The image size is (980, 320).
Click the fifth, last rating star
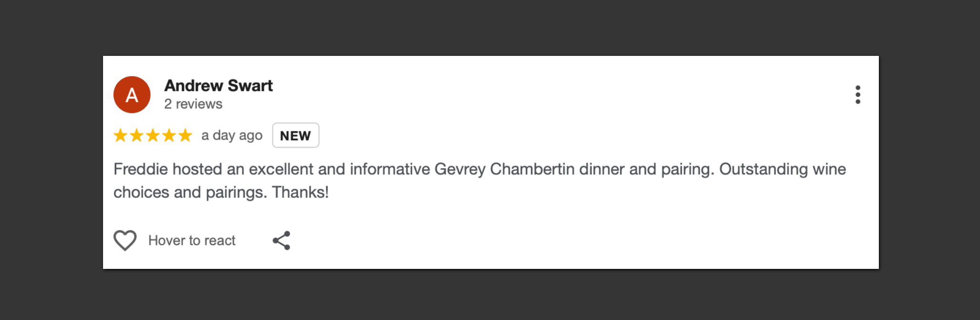coord(185,136)
